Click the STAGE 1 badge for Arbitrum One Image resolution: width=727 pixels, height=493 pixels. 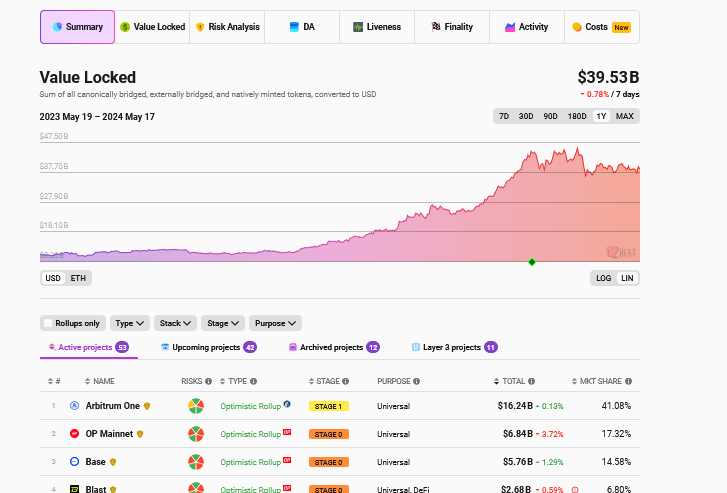pyautogui.click(x=329, y=406)
